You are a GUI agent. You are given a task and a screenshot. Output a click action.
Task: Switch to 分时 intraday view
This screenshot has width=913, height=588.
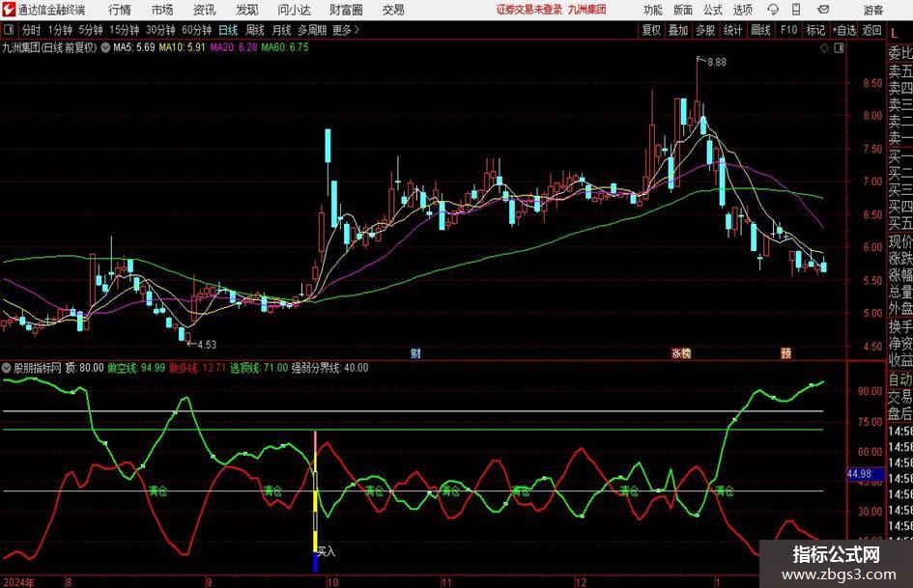[x=31, y=30]
